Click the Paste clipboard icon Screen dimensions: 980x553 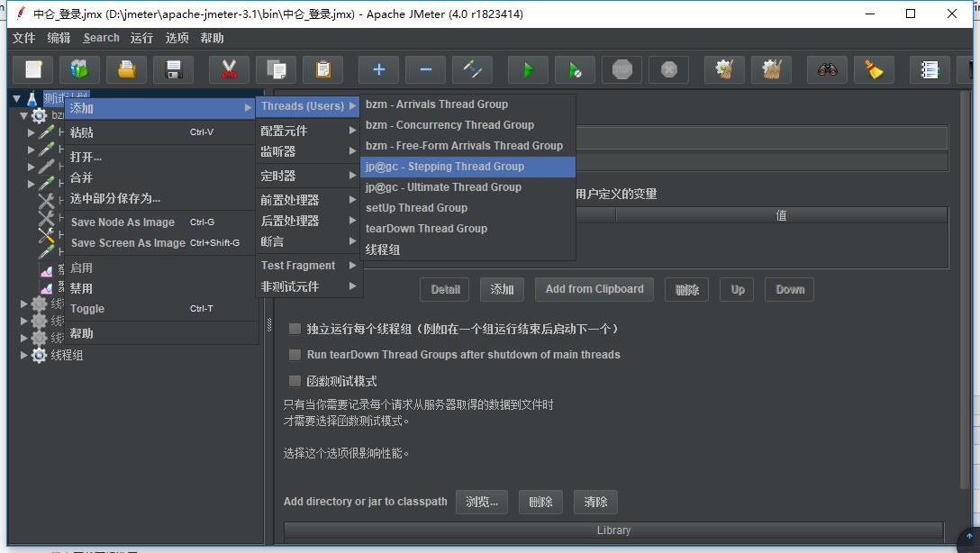pos(322,69)
